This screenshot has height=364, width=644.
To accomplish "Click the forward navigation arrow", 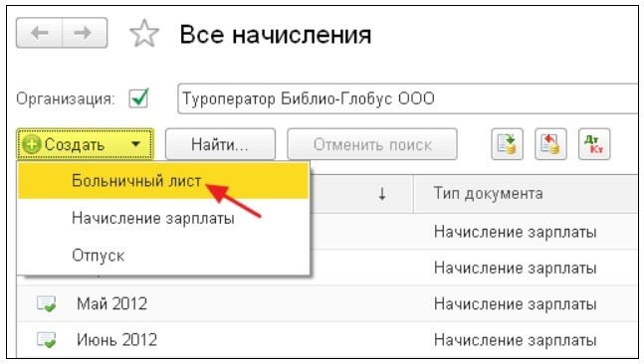I will click(85, 33).
